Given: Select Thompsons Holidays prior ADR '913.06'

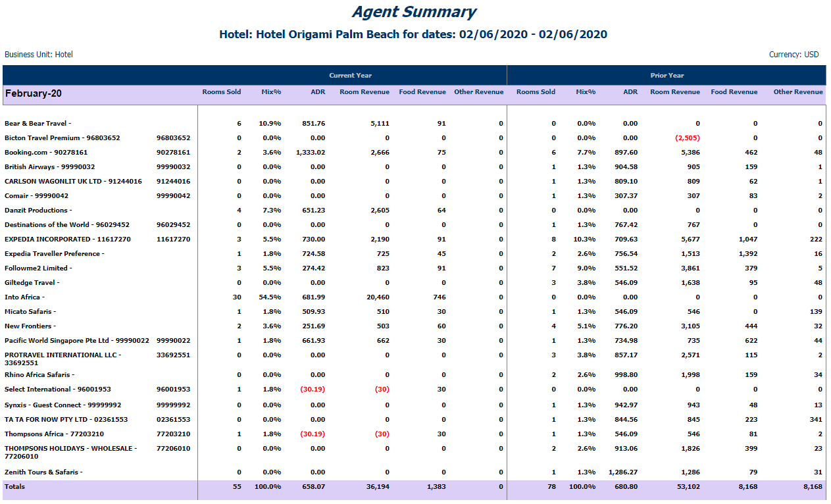Looking at the screenshot, I should (625, 449).
